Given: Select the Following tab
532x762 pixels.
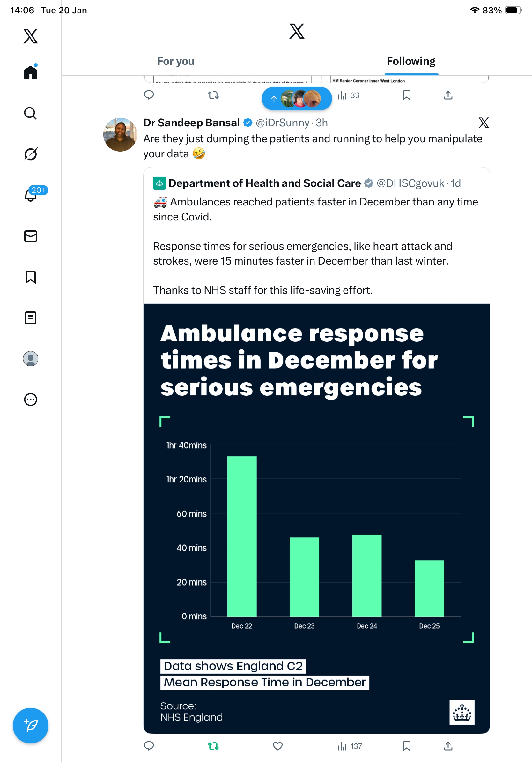Looking at the screenshot, I should click(x=411, y=61).
